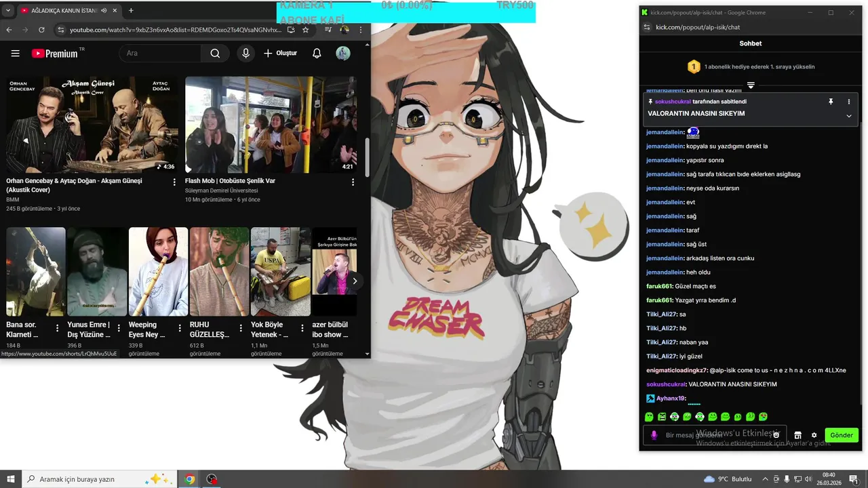Mute the YouTube tab via speaker icon
Screen dimensions: 868x488
104,10
